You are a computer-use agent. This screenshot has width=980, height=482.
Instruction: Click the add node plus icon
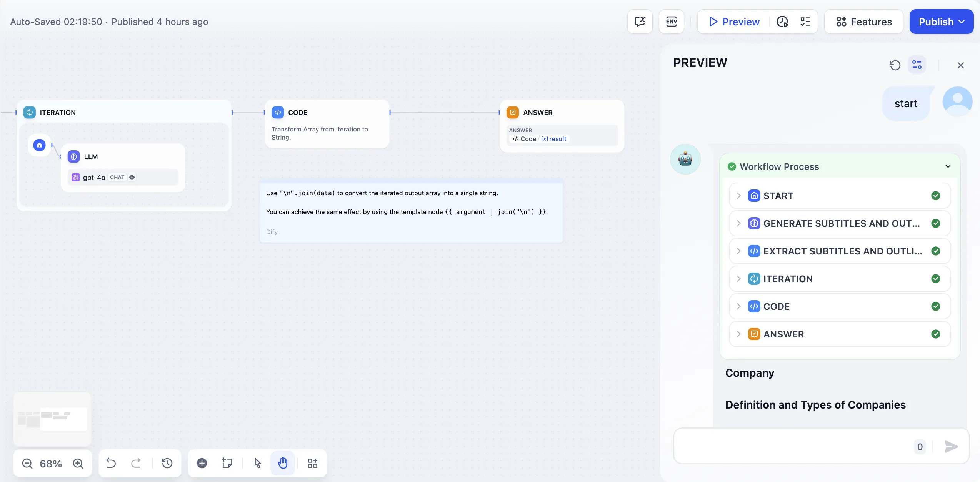coord(202,463)
